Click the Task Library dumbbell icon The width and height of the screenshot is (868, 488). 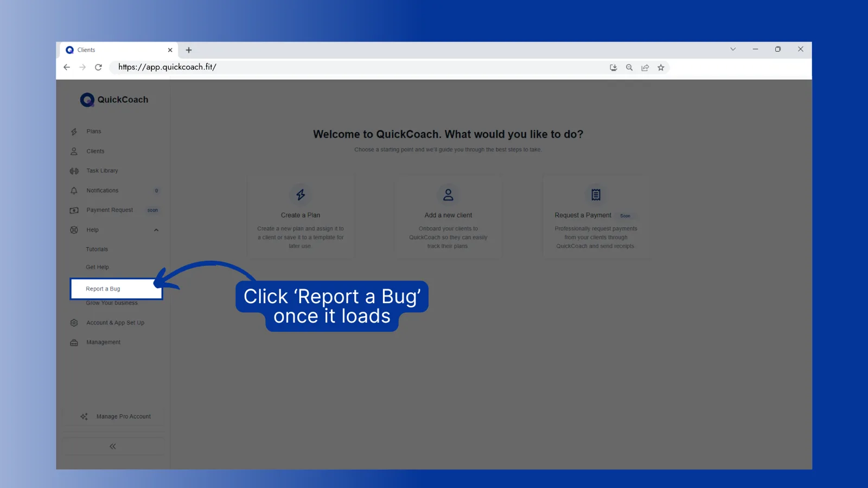pos(74,171)
